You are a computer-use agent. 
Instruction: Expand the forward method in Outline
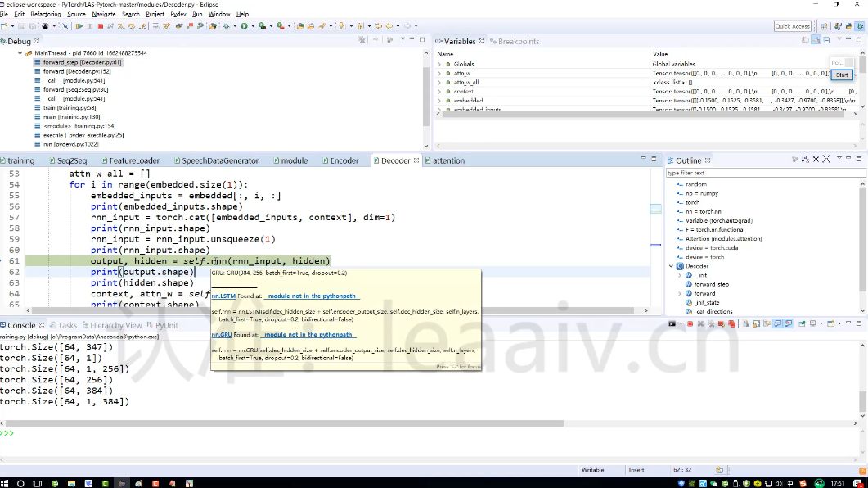tap(681, 294)
